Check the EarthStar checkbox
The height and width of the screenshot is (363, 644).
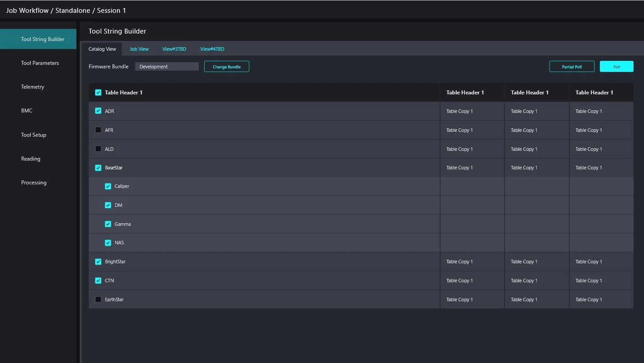click(98, 299)
